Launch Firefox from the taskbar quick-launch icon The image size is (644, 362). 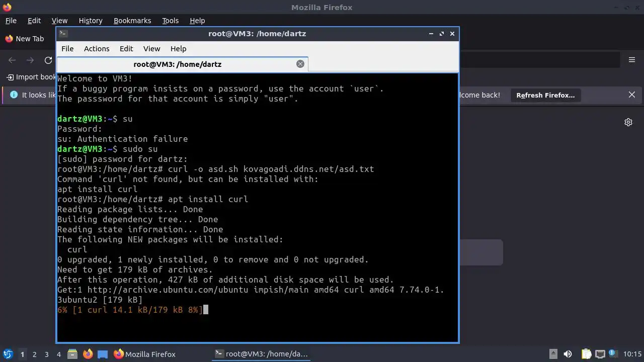(x=88, y=354)
